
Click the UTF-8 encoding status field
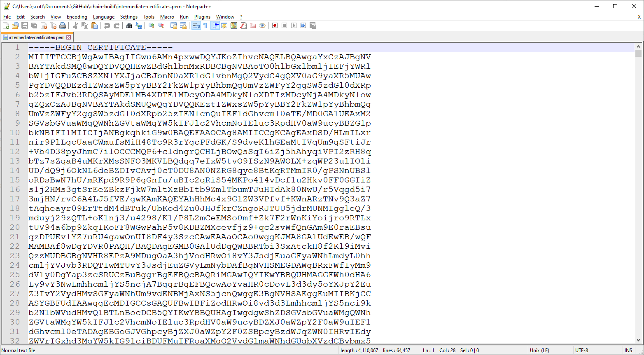[581, 350]
